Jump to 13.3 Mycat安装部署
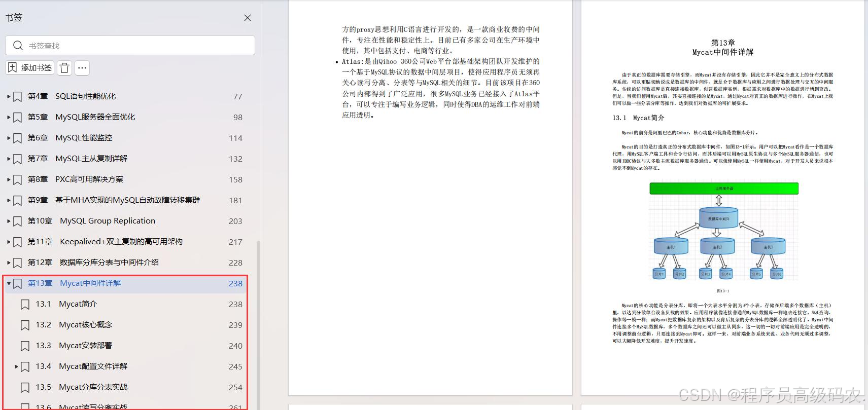Image resolution: width=868 pixels, height=410 pixels. (x=74, y=346)
